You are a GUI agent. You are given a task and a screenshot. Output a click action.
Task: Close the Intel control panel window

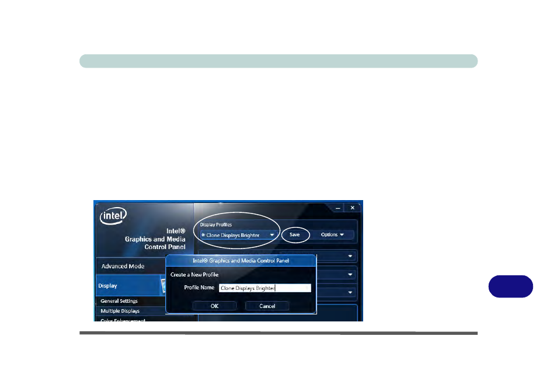point(353,208)
